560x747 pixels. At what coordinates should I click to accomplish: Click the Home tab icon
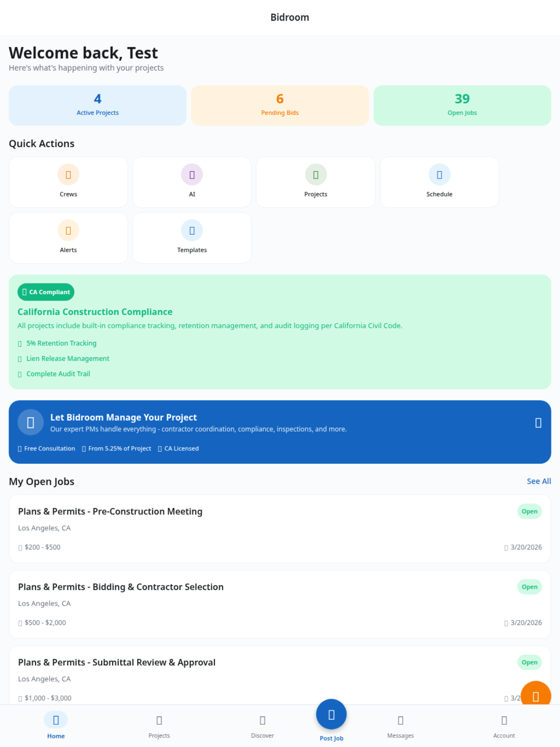tap(56, 720)
